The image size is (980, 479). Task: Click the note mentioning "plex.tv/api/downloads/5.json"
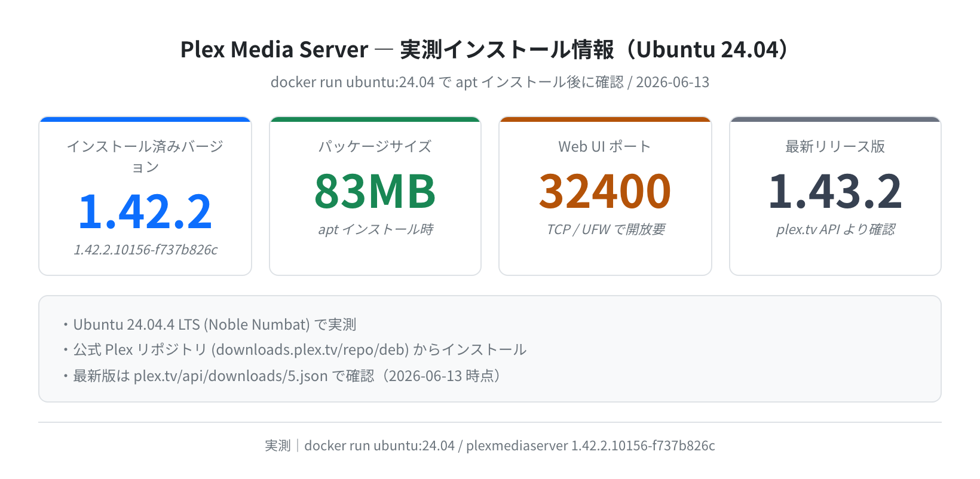coord(281,376)
